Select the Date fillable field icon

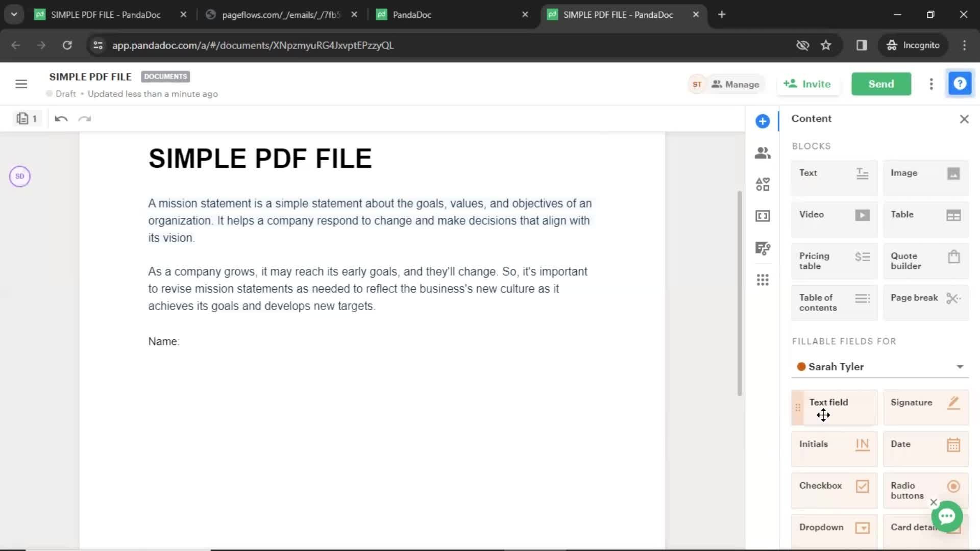(x=954, y=444)
